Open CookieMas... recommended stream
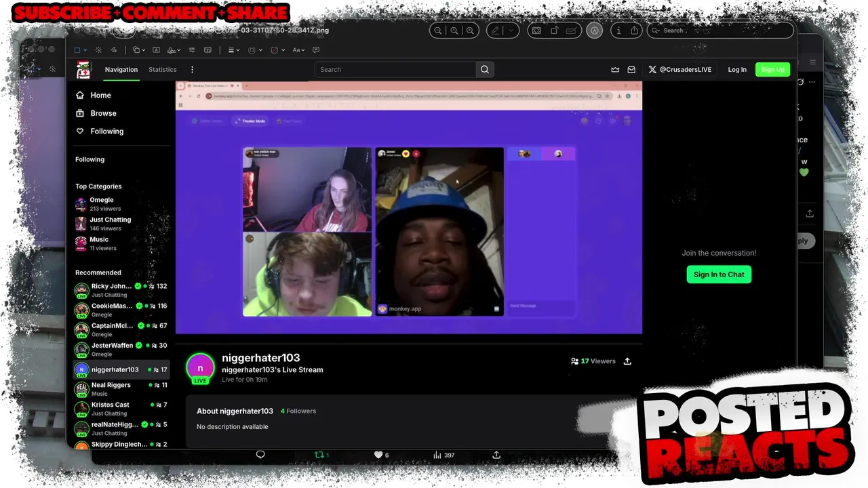This screenshot has width=868, height=488. 121,310
